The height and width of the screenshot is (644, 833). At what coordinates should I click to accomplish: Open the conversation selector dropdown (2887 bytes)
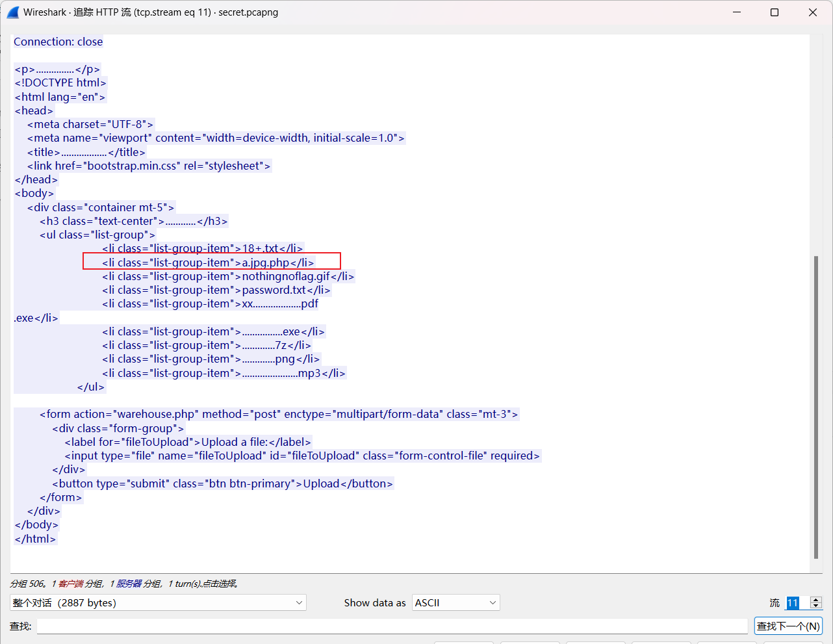158,602
